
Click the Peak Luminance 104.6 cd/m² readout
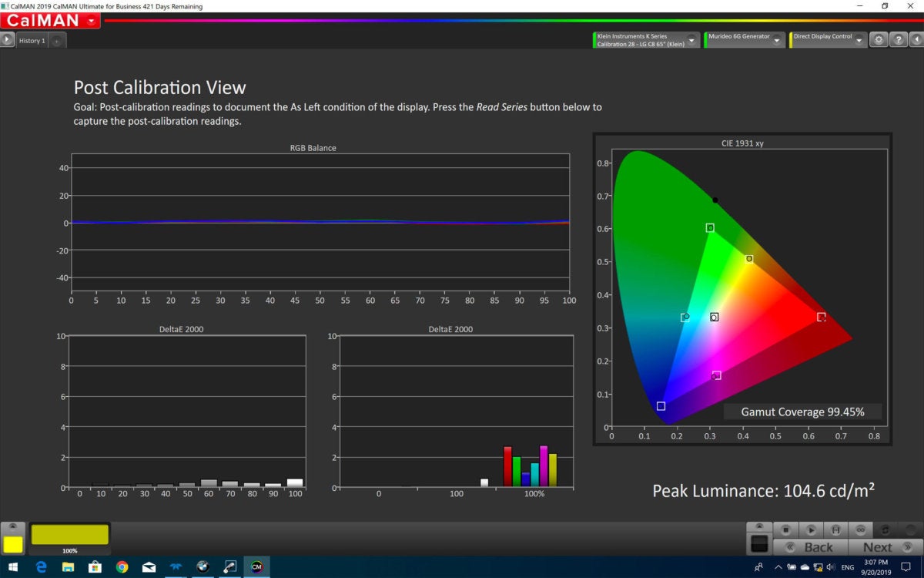(763, 490)
